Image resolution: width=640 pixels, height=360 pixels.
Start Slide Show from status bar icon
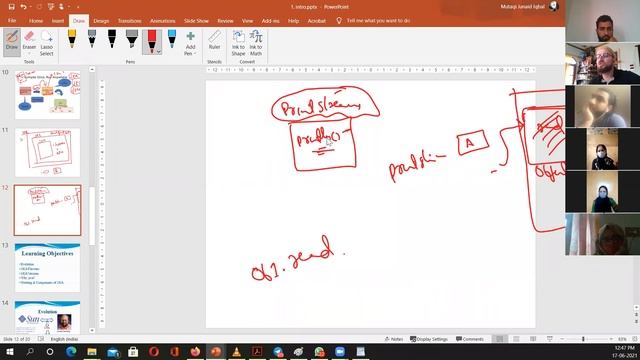click(550, 339)
